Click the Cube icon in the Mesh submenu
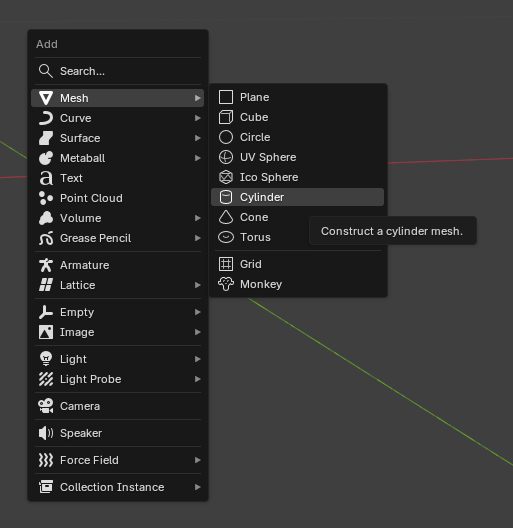The image size is (513, 528). [x=226, y=117]
